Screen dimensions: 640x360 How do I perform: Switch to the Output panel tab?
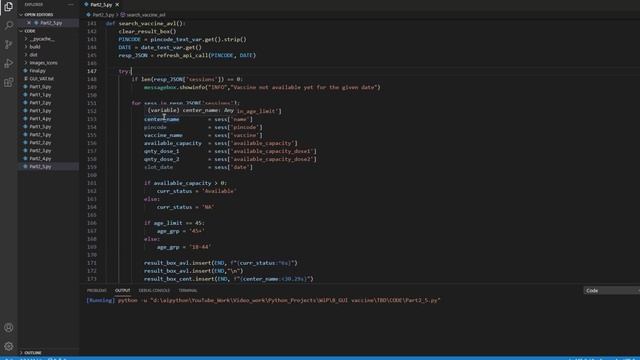coord(122,291)
